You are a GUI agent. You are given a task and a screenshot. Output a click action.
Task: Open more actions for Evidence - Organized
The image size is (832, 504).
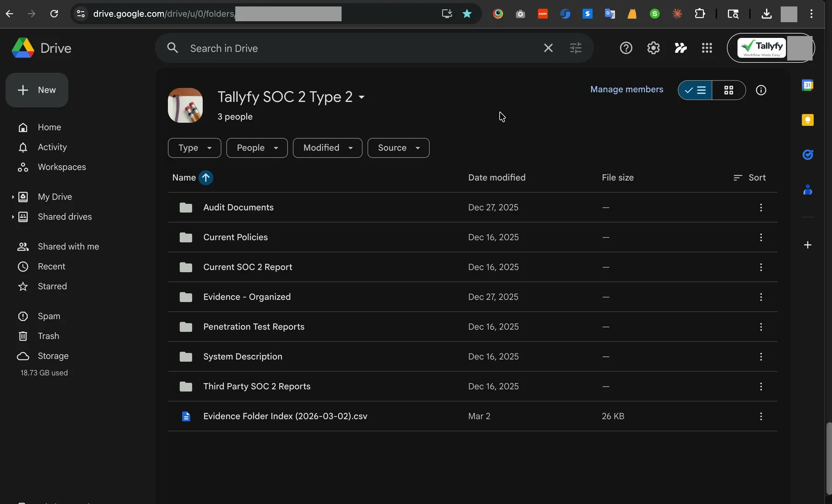coord(761,297)
